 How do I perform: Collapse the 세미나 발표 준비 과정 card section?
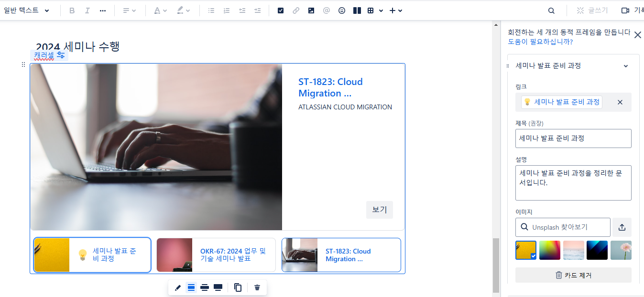pyautogui.click(x=625, y=66)
